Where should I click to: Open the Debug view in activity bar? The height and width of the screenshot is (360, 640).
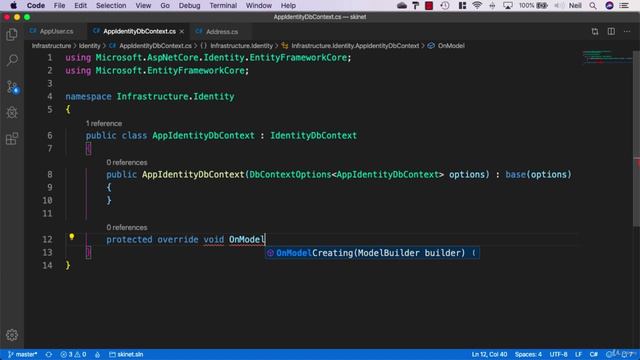click(x=12, y=113)
